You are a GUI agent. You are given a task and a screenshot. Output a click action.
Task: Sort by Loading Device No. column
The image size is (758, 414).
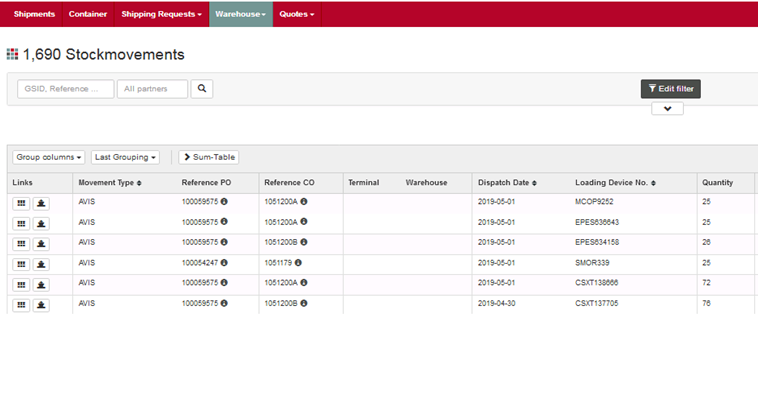click(x=615, y=183)
